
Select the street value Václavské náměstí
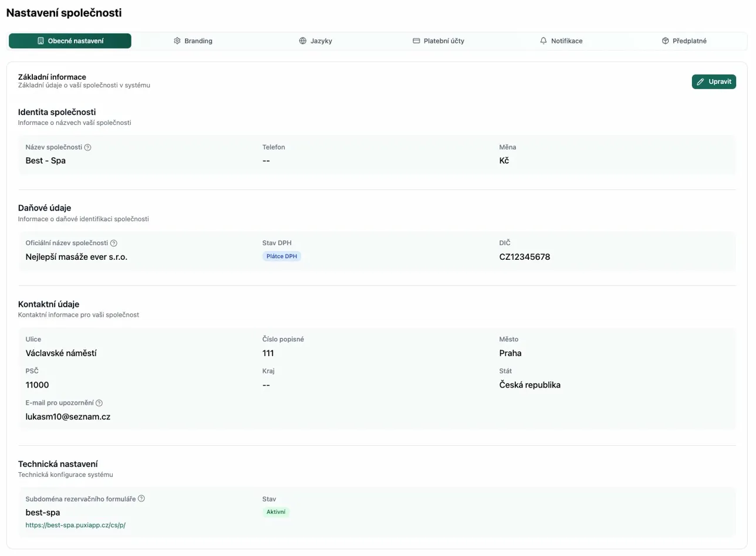tap(61, 353)
